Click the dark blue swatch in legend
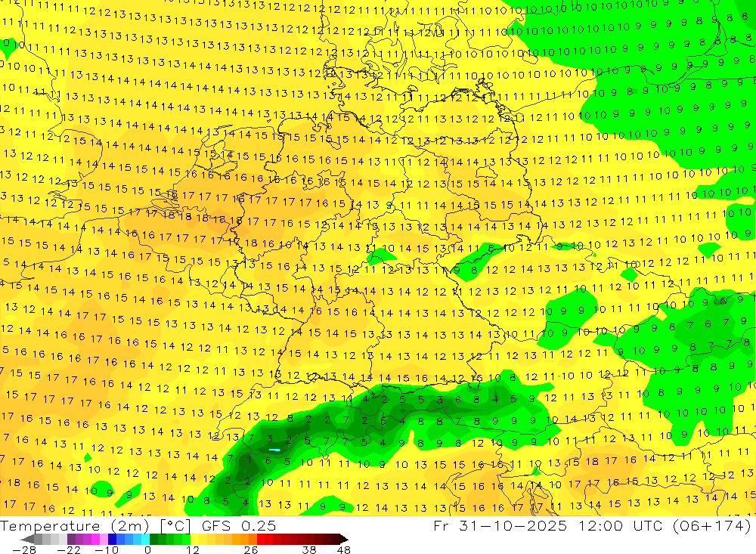Image resolution: width=756 pixels, height=554 pixels. [x=112, y=540]
